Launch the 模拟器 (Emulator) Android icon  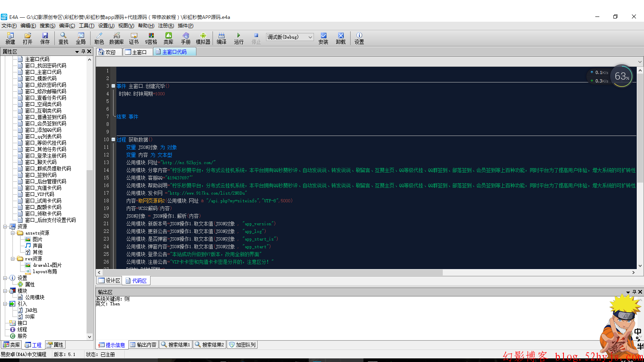[x=203, y=38]
